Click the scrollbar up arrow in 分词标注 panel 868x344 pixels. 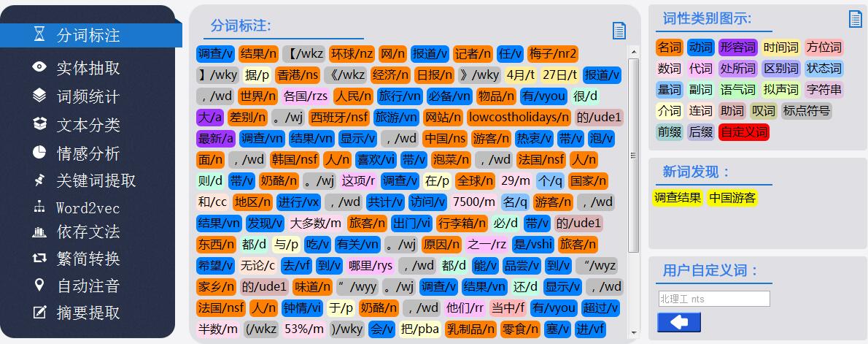pos(633,52)
